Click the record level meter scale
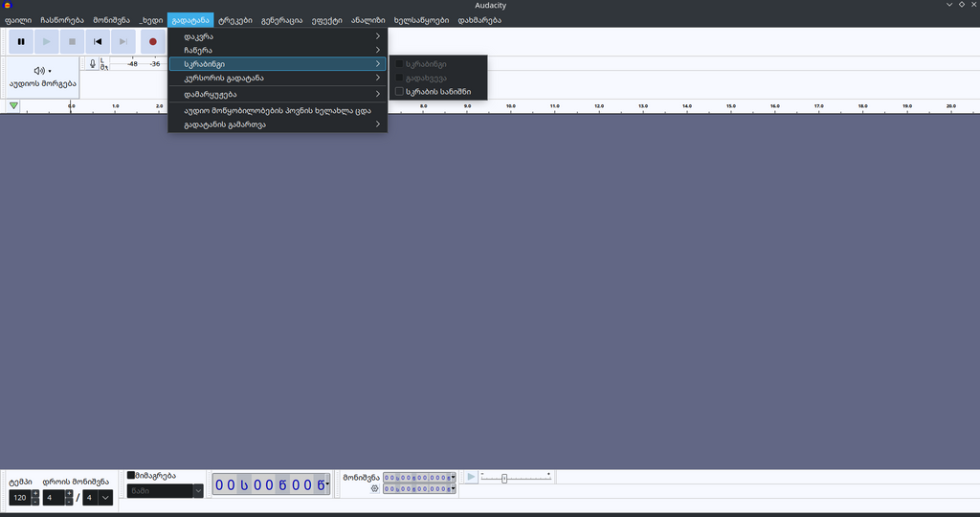 click(138, 64)
